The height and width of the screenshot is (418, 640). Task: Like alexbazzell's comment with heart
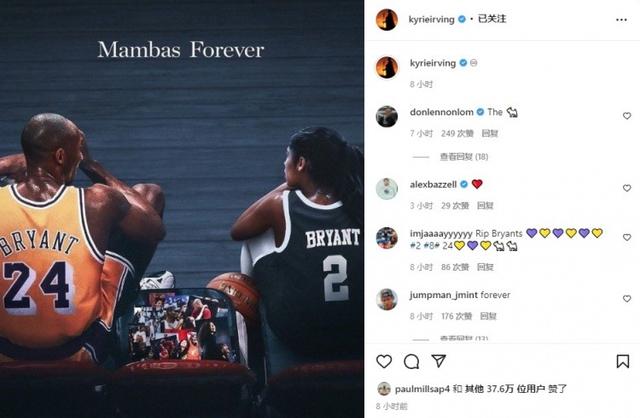[x=627, y=188]
